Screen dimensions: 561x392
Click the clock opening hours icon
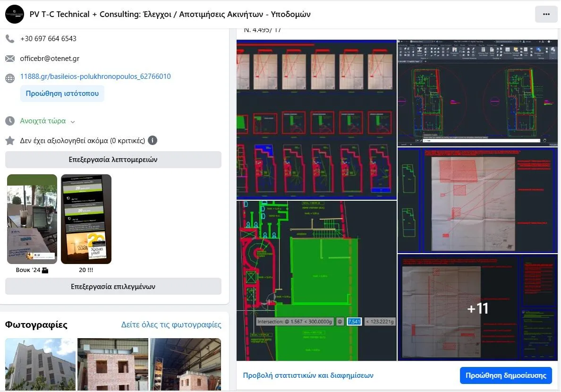[10, 121]
